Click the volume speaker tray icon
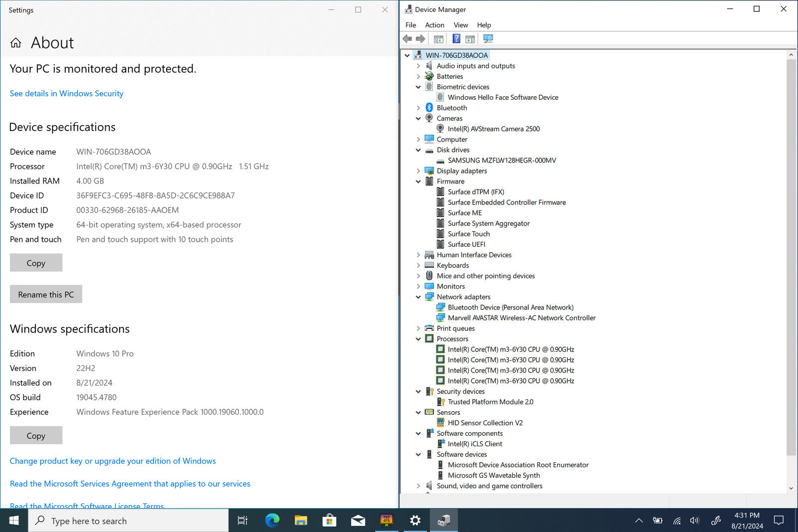The height and width of the screenshot is (532, 798). pyautogui.click(x=695, y=521)
